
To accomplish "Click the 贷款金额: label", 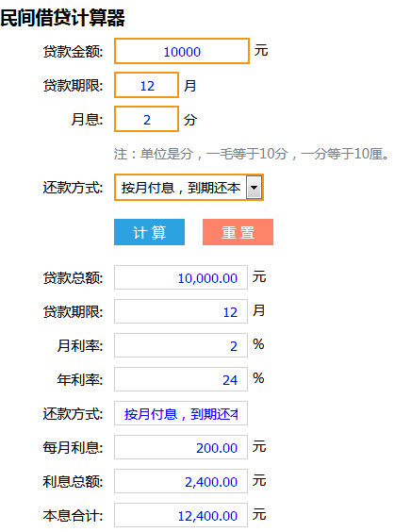I will coord(73,52).
